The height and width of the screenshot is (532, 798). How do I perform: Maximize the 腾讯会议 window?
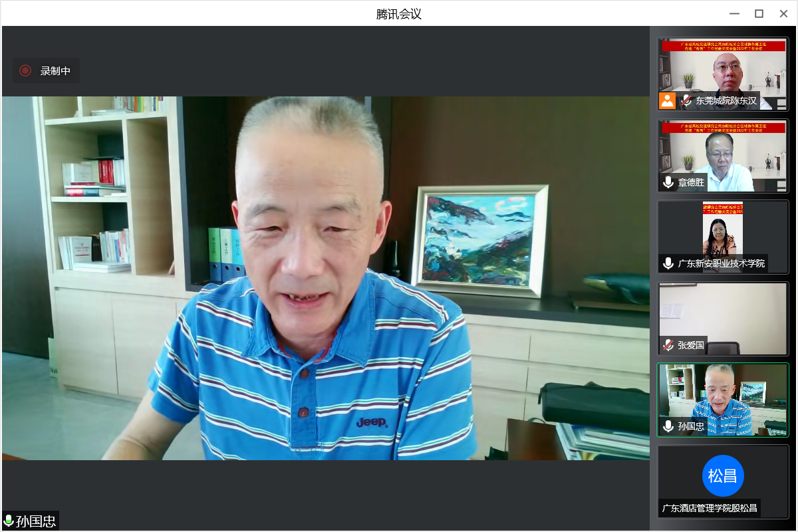tap(759, 13)
